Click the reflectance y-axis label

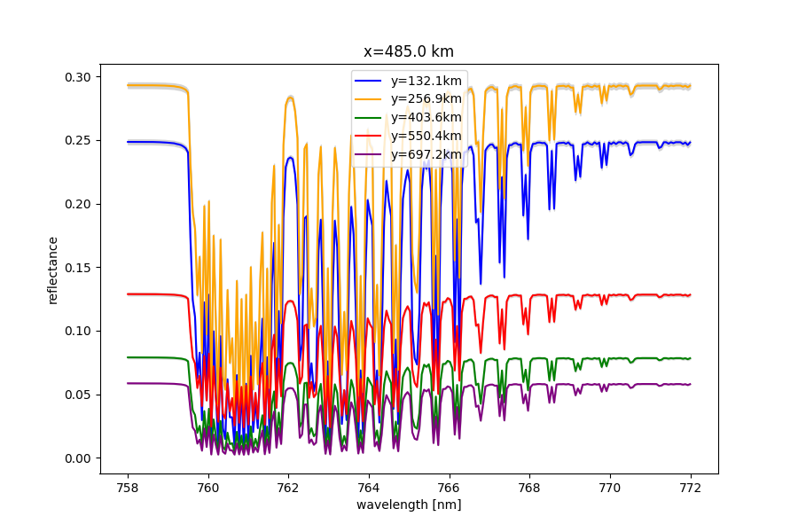[52, 270]
